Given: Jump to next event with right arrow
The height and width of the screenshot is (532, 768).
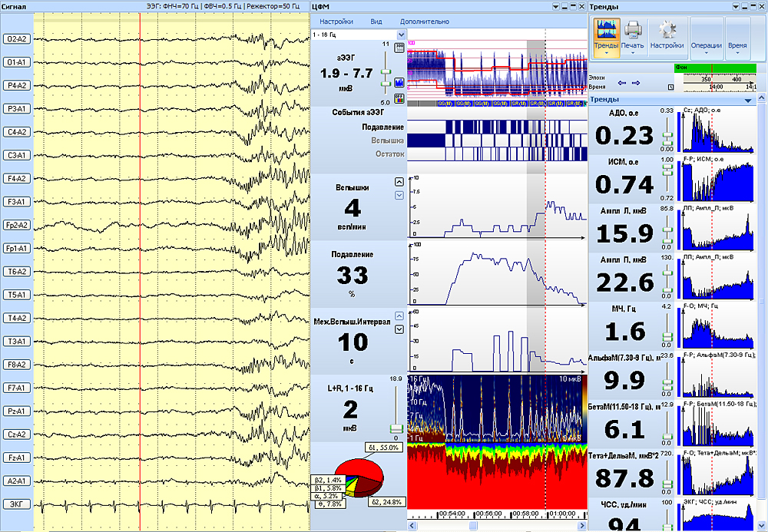Looking at the screenshot, I should point(636,83).
